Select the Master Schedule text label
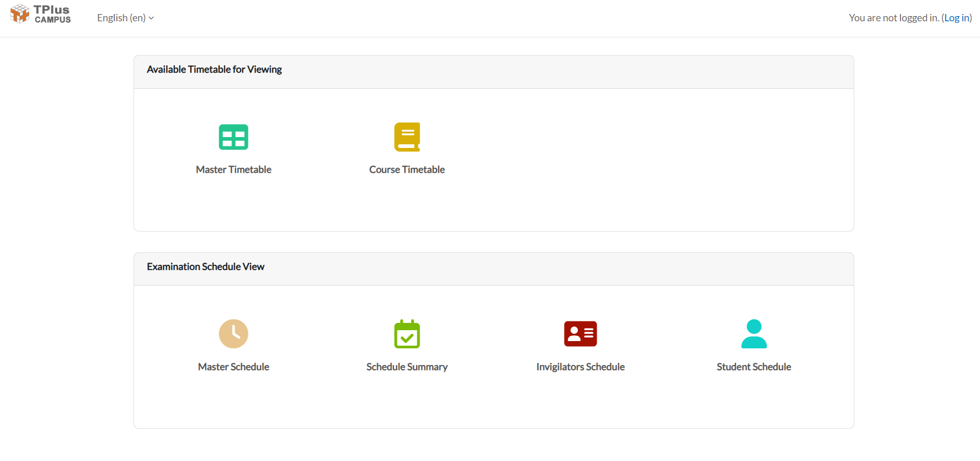Screen dimensions: 980x461 coord(233,367)
